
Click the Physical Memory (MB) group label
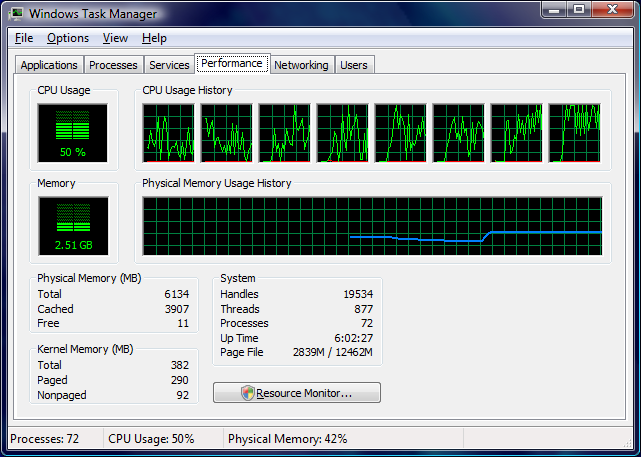pos(89,278)
